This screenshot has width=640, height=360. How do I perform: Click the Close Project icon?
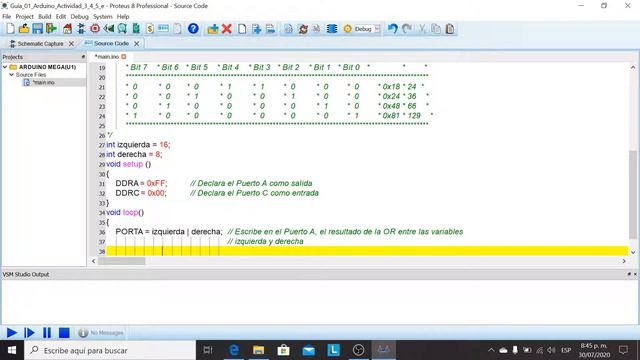pos(51,29)
